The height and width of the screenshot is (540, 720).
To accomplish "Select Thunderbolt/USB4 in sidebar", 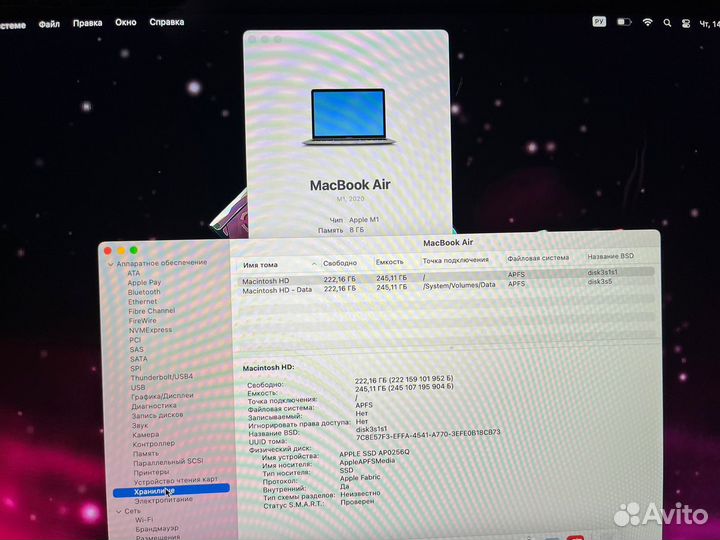I will 162,377.
